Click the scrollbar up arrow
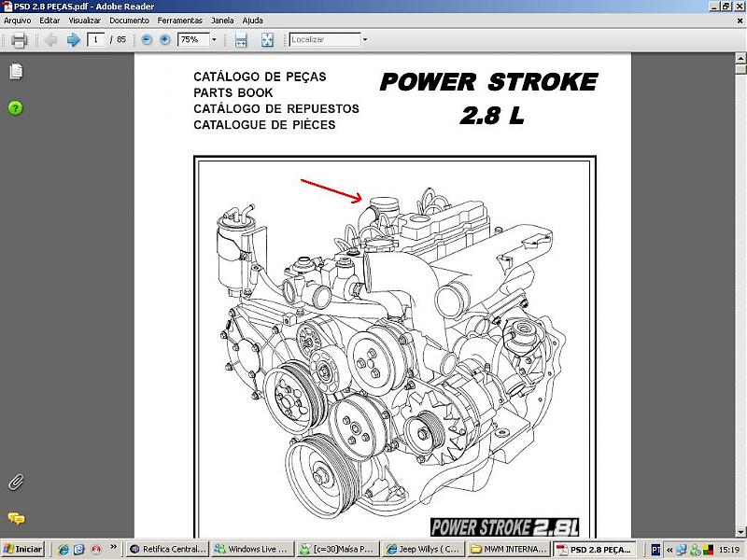Viewport: 747px width, 560px height. 740,59
